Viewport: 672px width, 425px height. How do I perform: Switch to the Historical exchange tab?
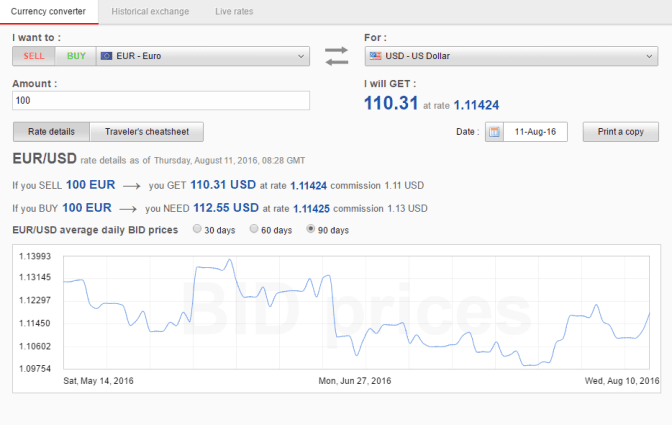pos(149,12)
